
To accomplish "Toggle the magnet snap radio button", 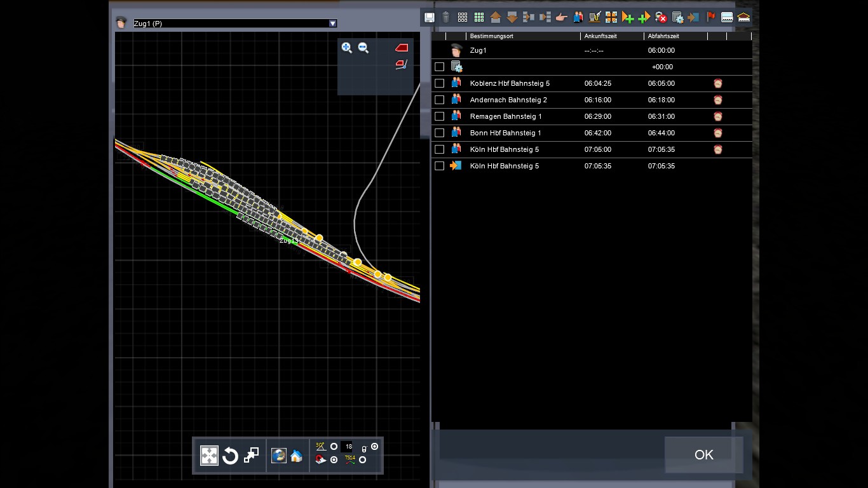I will pos(334,460).
